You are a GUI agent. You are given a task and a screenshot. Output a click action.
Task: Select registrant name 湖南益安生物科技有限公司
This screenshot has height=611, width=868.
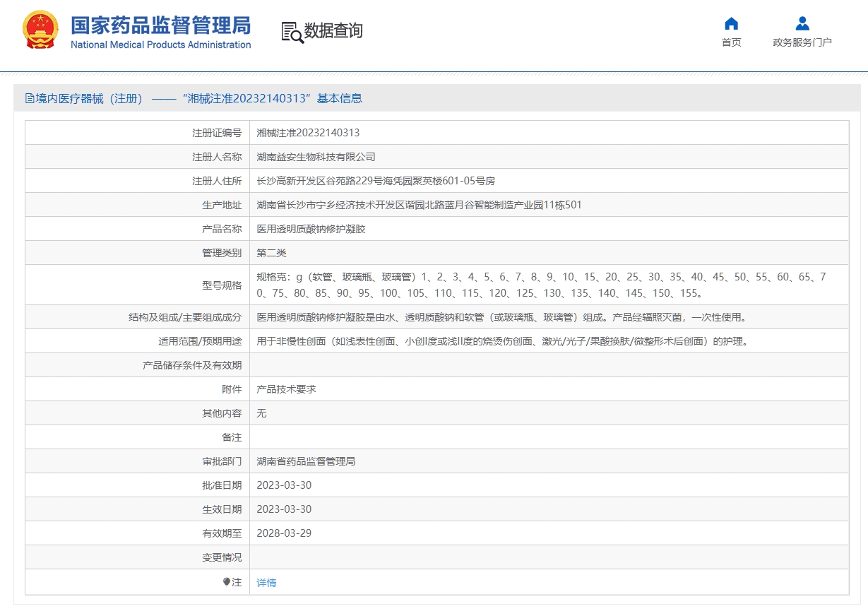pos(316,157)
